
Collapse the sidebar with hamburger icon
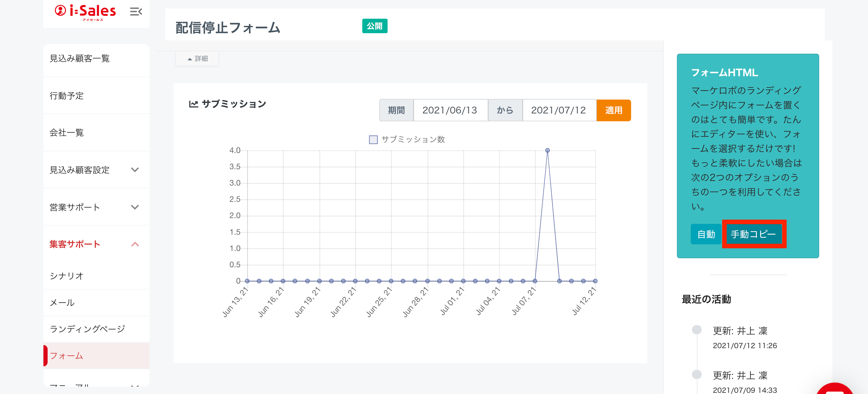[x=136, y=12]
